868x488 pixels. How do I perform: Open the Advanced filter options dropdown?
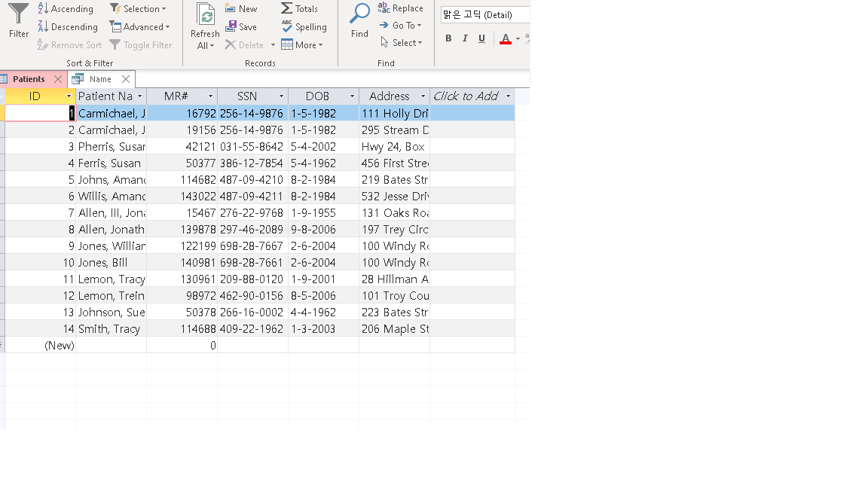point(140,26)
